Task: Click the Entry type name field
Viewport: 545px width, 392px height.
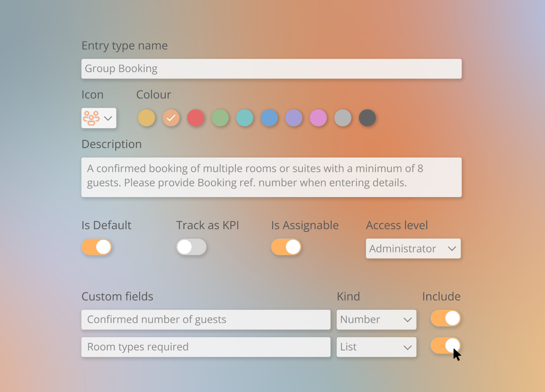Action: click(x=271, y=69)
